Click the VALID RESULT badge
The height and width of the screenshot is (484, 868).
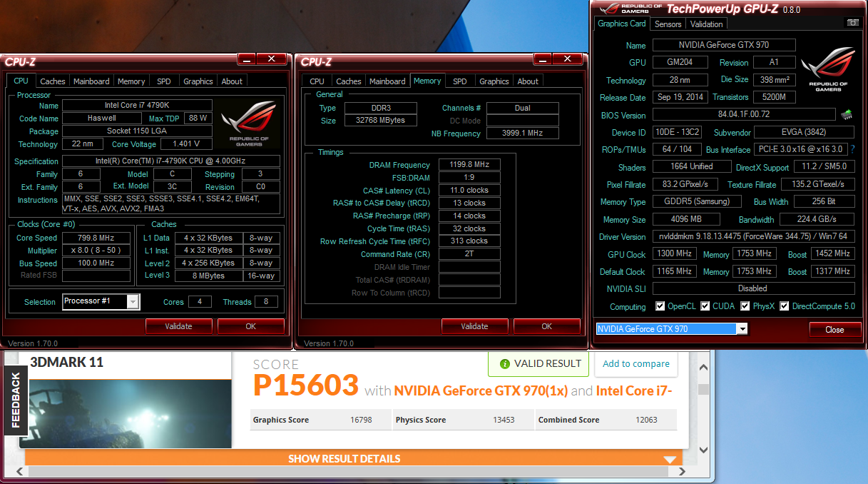(x=539, y=363)
